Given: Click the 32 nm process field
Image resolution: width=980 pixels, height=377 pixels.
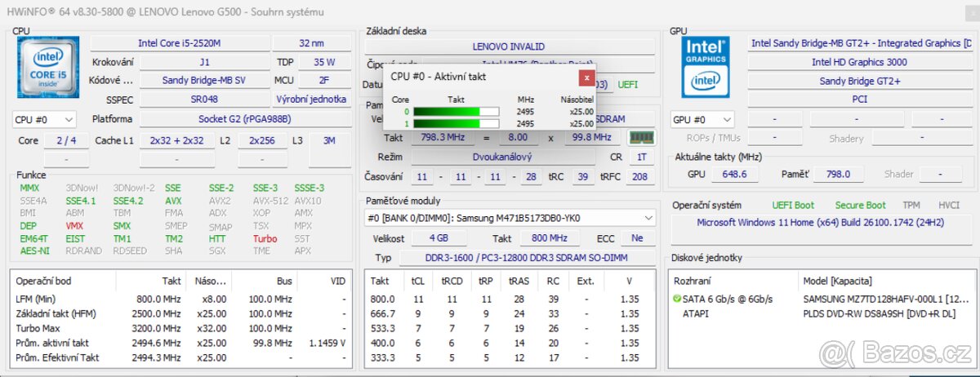Looking at the screenshot, I should coord(310,42).
